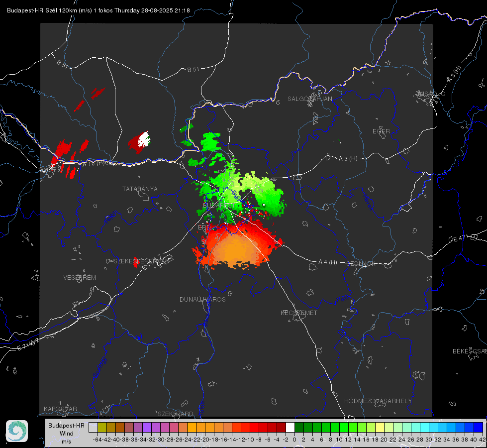
Task: Select the KAPOSVÁR city label
Action: click(x=60, y=409)
